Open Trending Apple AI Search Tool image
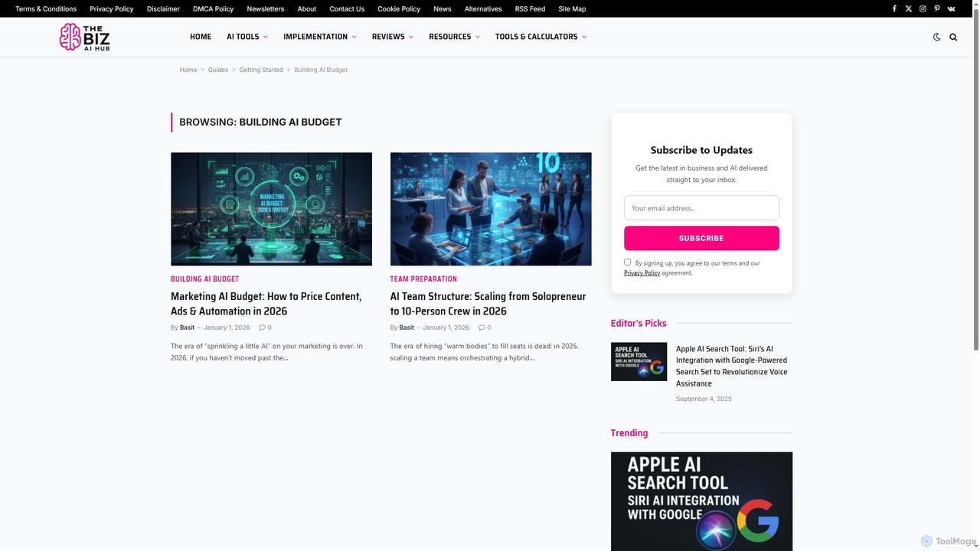The height and width of the screenshot is (551, 980). (x=701, y=501)
